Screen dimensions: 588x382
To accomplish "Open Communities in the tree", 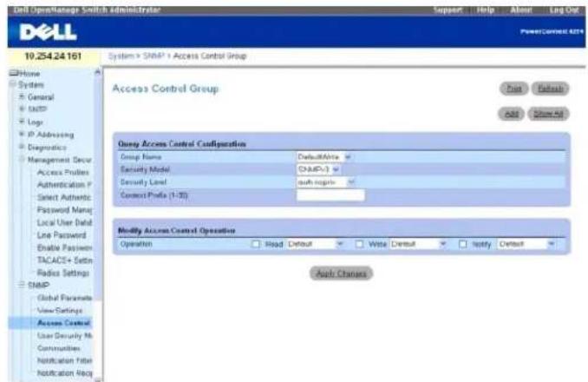I will pos(58,348).
